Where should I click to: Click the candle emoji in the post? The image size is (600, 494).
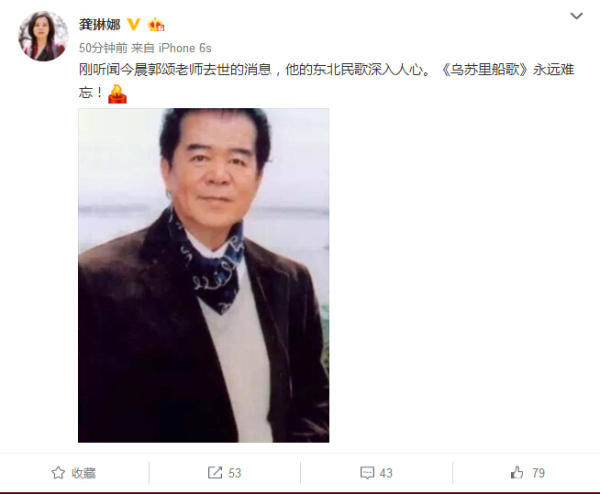point(117,94)
